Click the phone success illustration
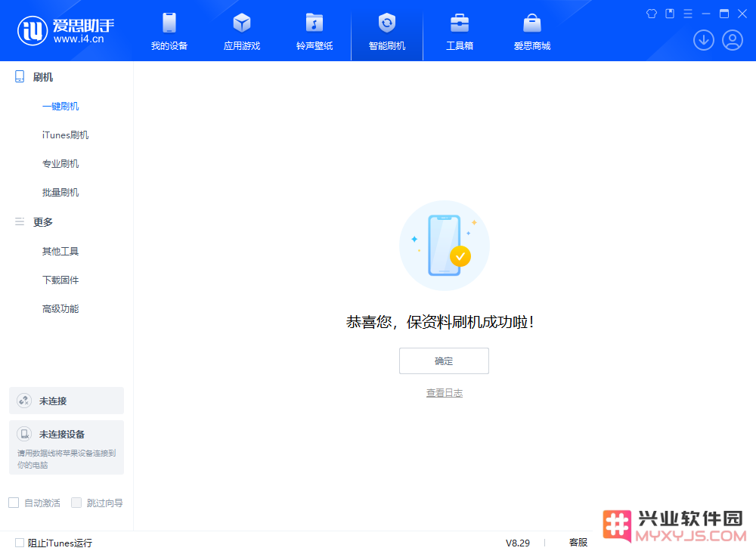This screenshot has height=554, width=756. point(444,246)
